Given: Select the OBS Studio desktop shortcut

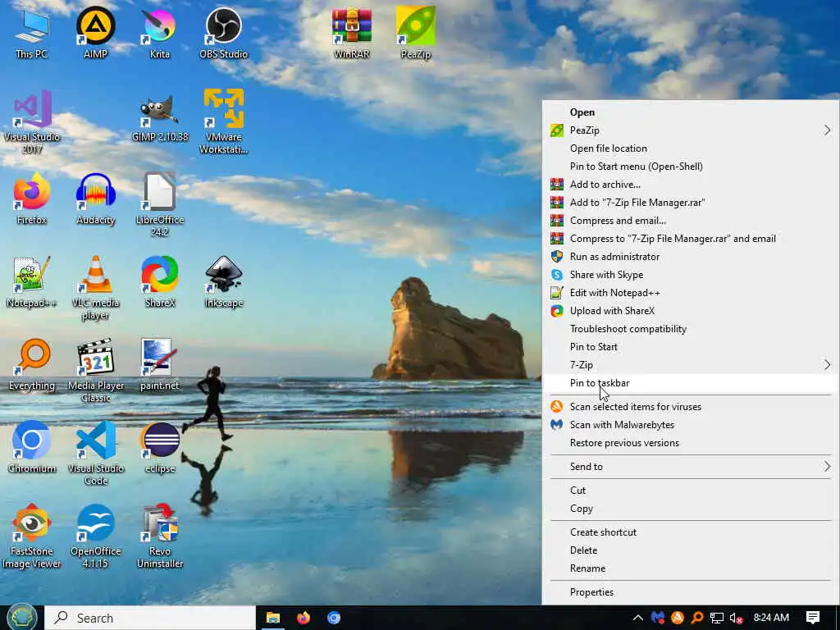Looking at the screenshot, I should coord(223,33).
